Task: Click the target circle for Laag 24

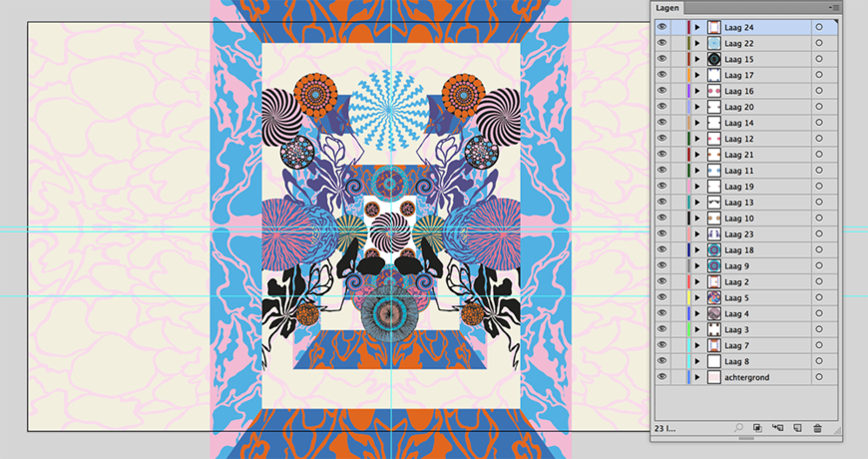Action: [819, 28]
